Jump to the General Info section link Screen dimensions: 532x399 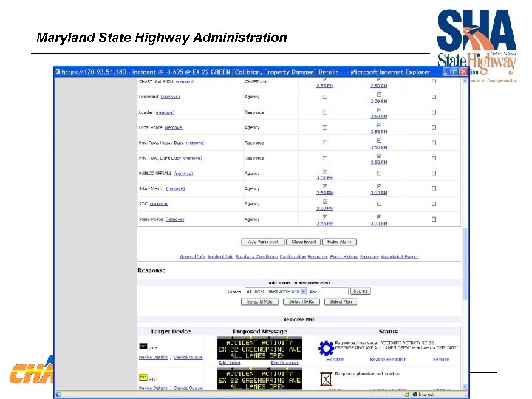192,256
